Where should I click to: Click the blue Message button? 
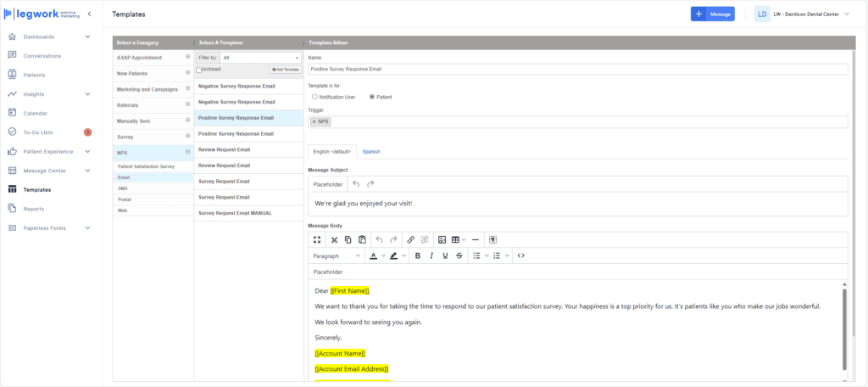point(712,14)
